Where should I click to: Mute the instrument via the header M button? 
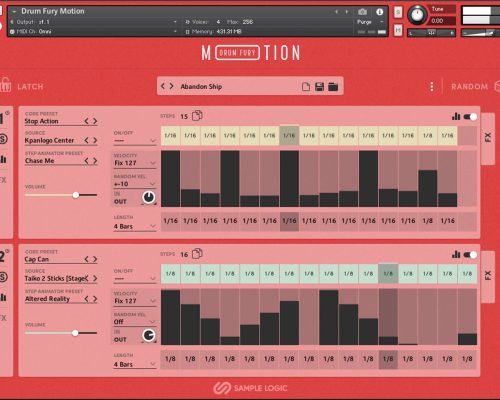coord(398,30)
